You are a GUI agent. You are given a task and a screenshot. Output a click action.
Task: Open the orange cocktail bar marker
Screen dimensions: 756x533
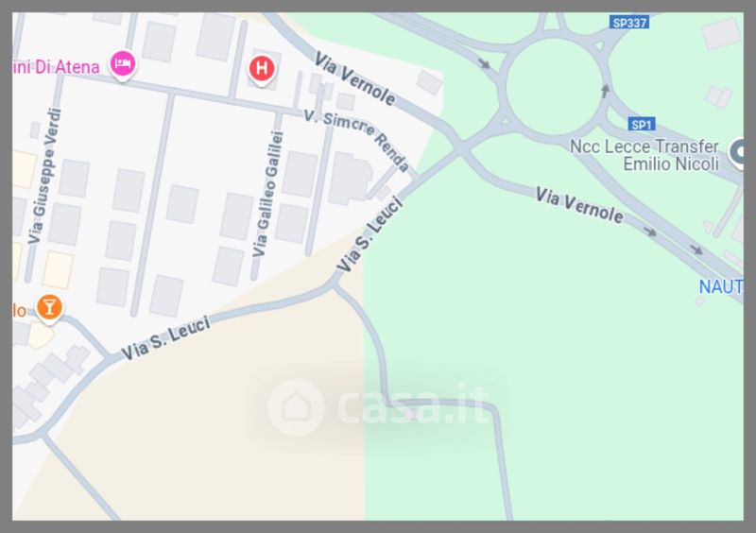49,308
